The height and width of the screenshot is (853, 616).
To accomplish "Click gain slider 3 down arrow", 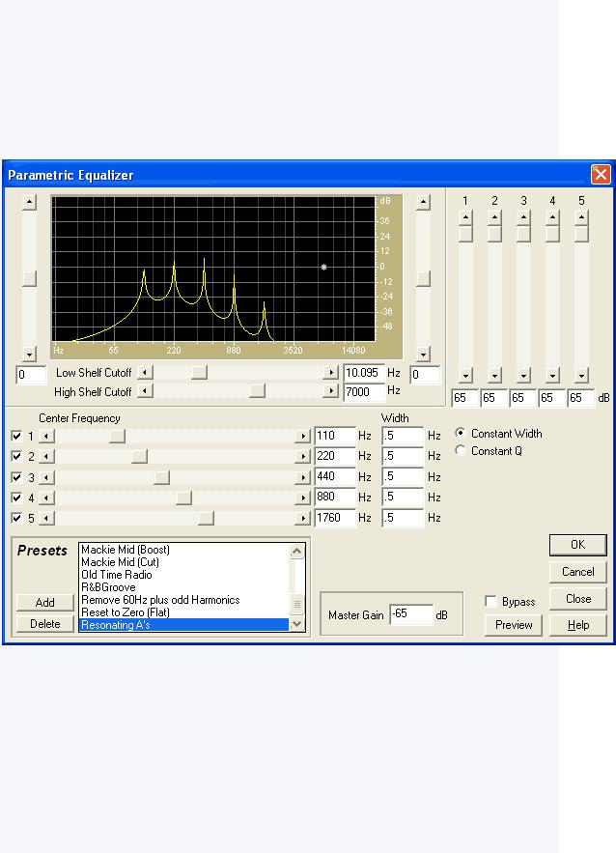I will tap(523, 376).
